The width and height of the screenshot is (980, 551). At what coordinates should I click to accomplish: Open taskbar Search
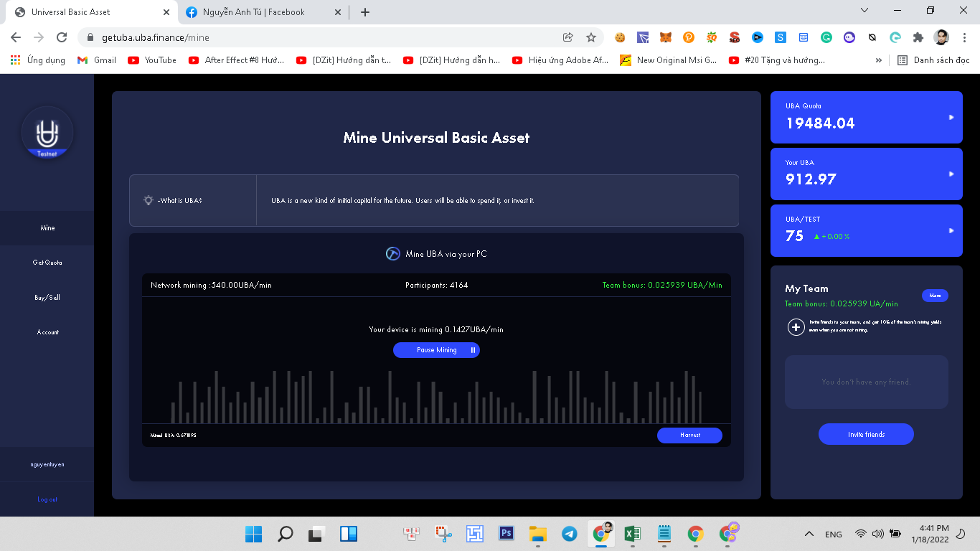point(286,533)
